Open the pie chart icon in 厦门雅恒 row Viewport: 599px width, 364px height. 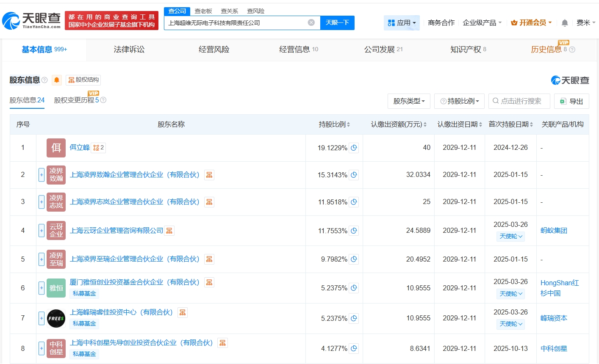point(354,288)
